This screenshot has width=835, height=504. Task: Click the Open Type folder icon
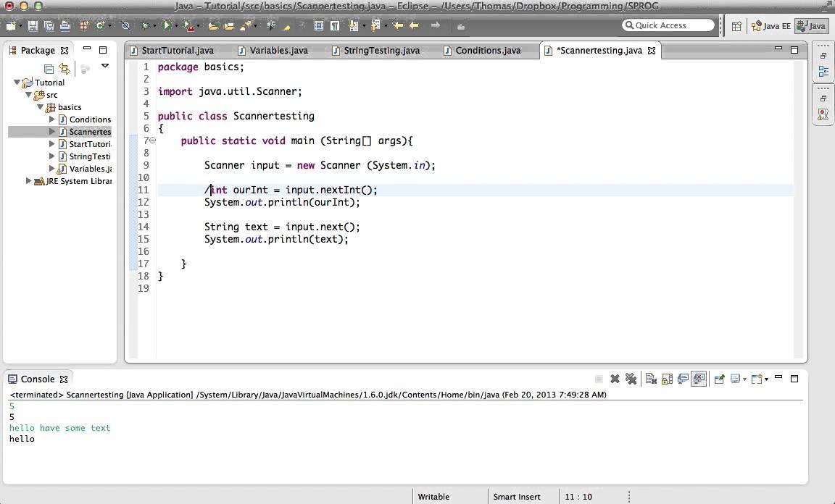point(214,25)
